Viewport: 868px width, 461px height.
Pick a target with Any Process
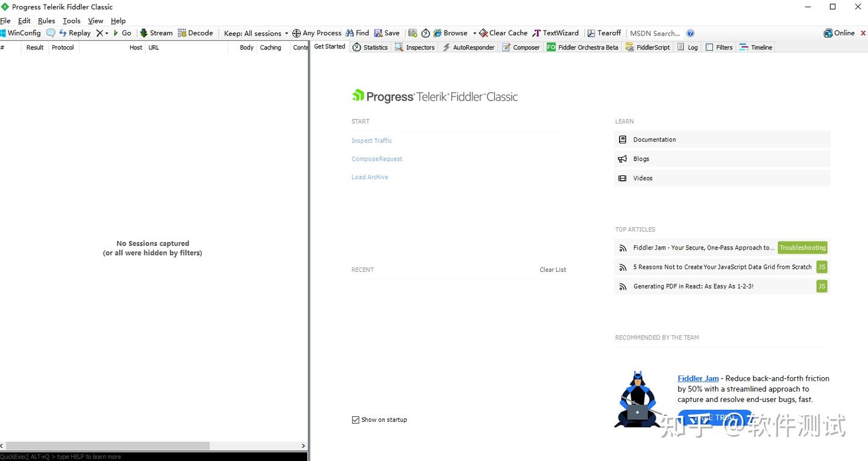[317, 33]
